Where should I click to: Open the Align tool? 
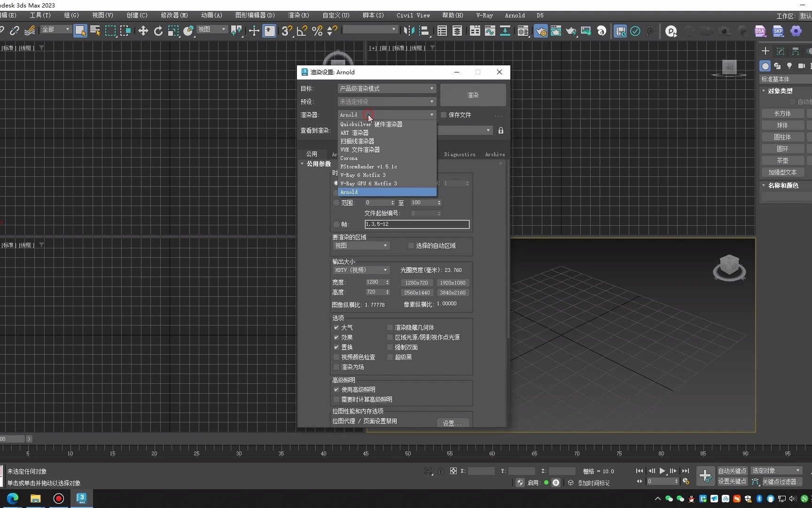tap(424, 31)
